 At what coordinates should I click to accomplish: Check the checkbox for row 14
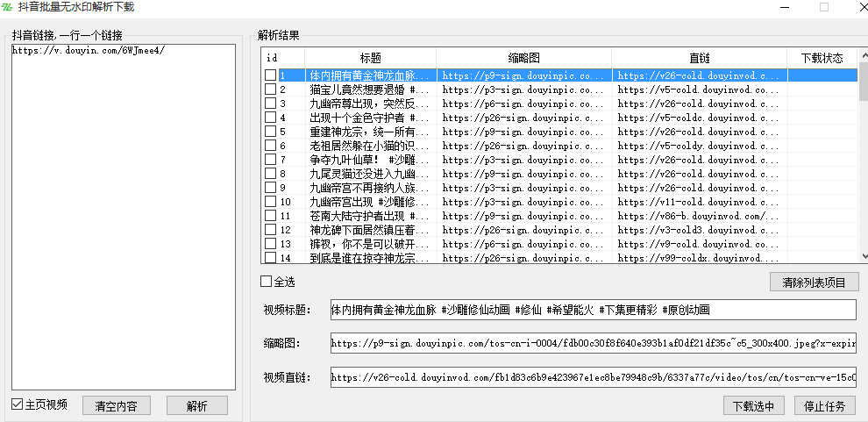(x=270, y=258)
